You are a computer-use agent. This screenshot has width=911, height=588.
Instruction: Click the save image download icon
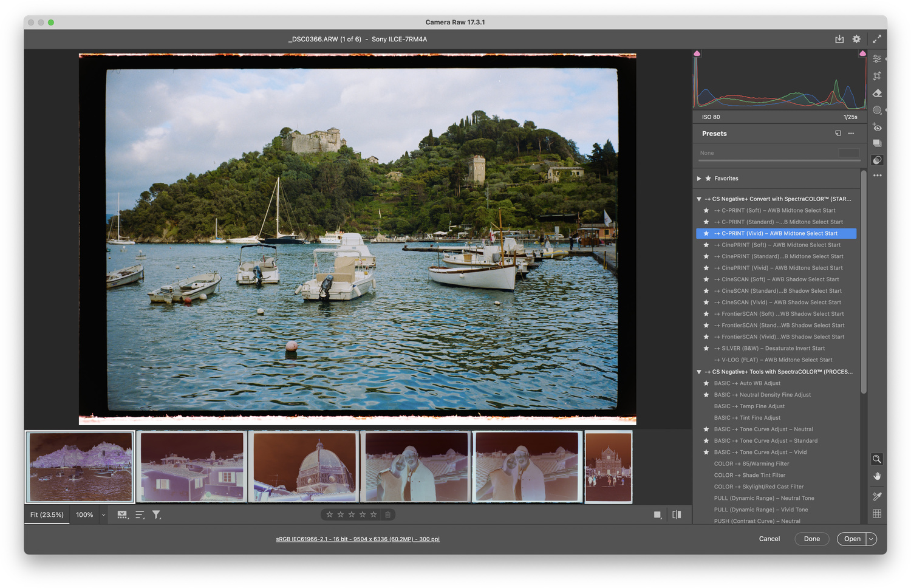coord(839,39)
